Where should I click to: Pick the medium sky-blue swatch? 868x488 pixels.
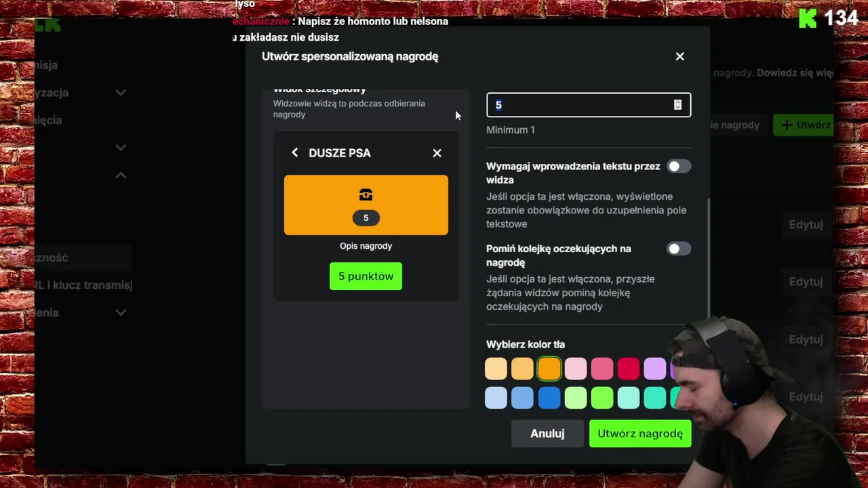coord(522,398)
